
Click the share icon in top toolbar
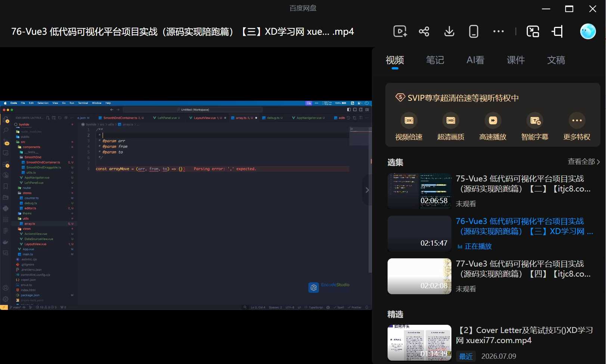424,31
